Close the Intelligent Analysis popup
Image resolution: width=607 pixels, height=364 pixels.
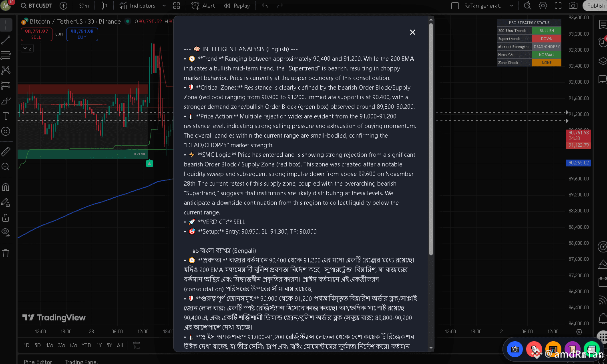[412, 32]
